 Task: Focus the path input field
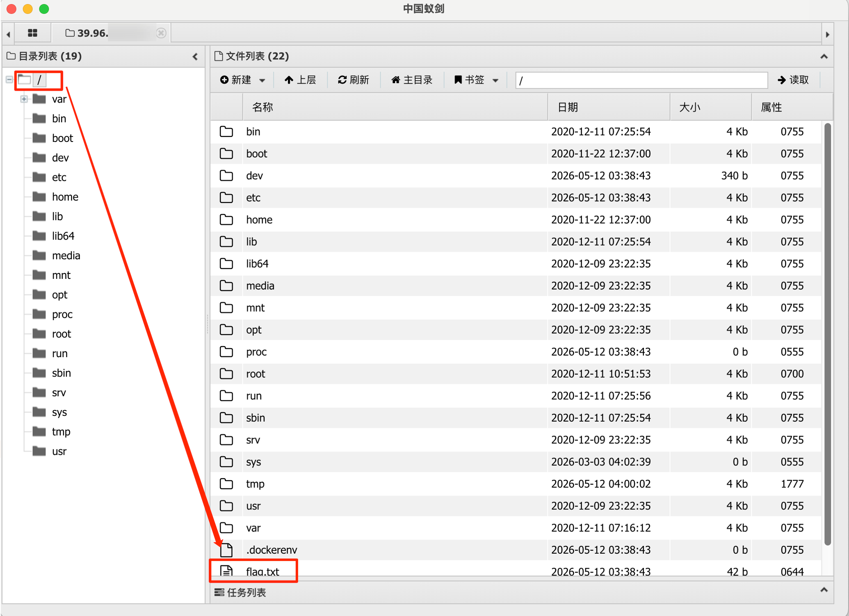(x=641, y=80)
